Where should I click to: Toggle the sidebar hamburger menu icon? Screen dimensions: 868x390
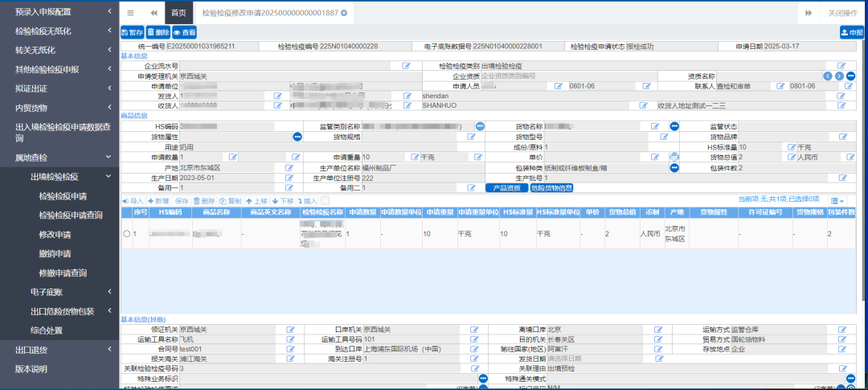131,13
